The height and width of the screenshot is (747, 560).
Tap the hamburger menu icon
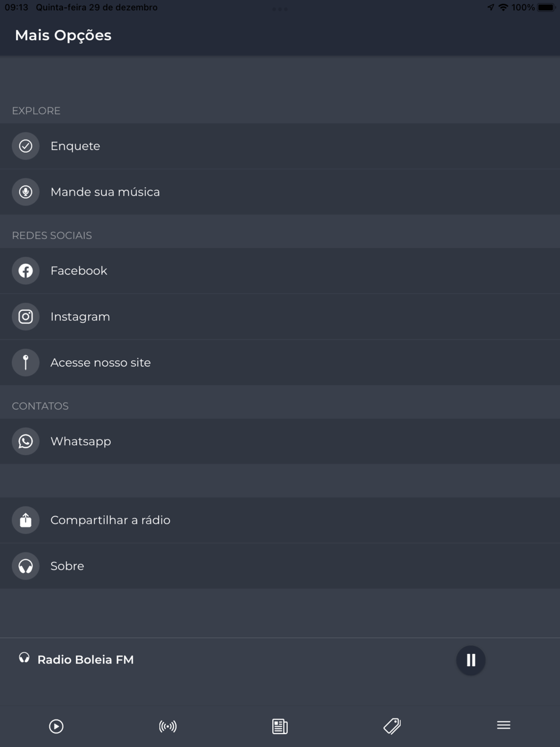pos(503,725)
